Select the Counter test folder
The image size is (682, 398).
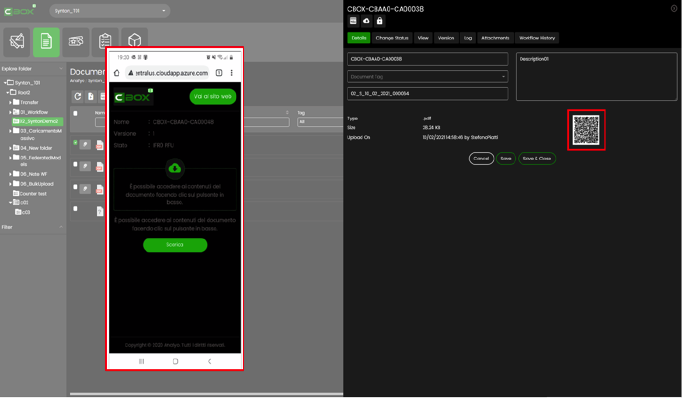[30, 194]
